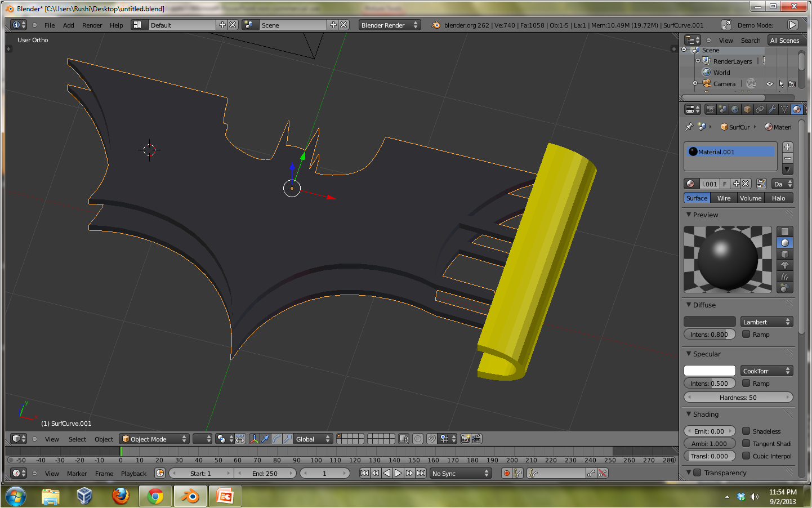Click the white Specular color swatch

pos(710,371)
